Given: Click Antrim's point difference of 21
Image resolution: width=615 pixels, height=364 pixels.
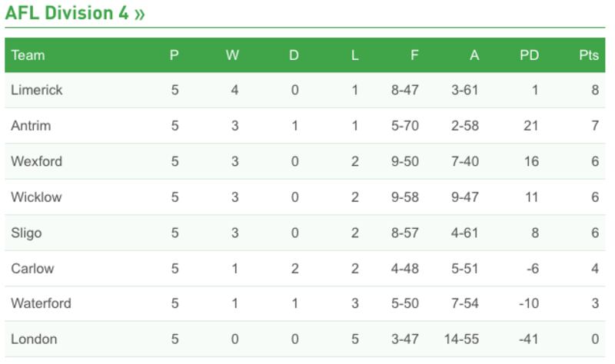Looking at the screenshot, I should click(530, 125).
